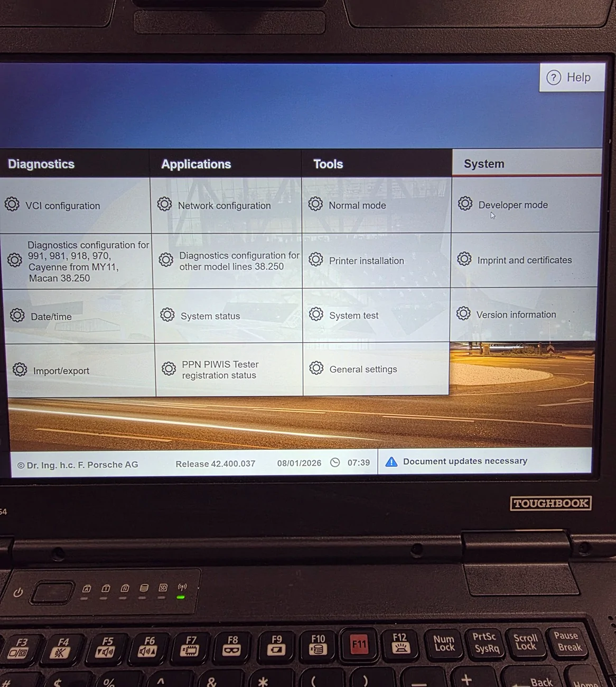Click the gear icon beside VCI configuration
This screenshot has height=687, width=616.
pos(12,205)
